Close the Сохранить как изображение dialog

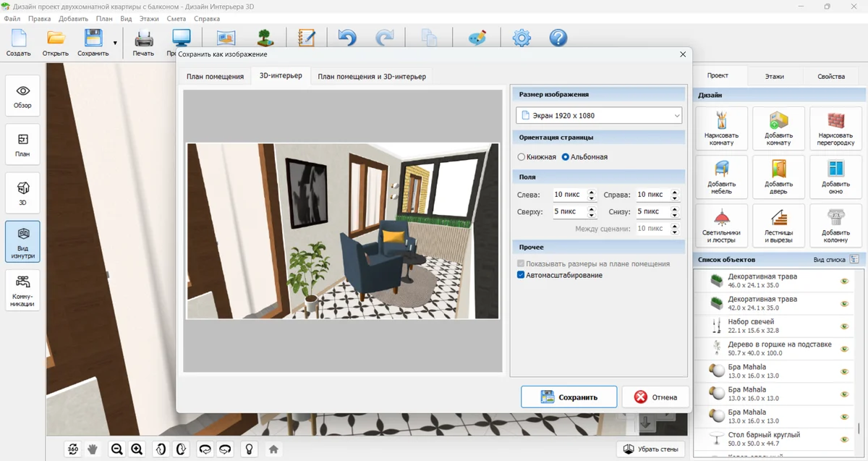tap(683, 54)
